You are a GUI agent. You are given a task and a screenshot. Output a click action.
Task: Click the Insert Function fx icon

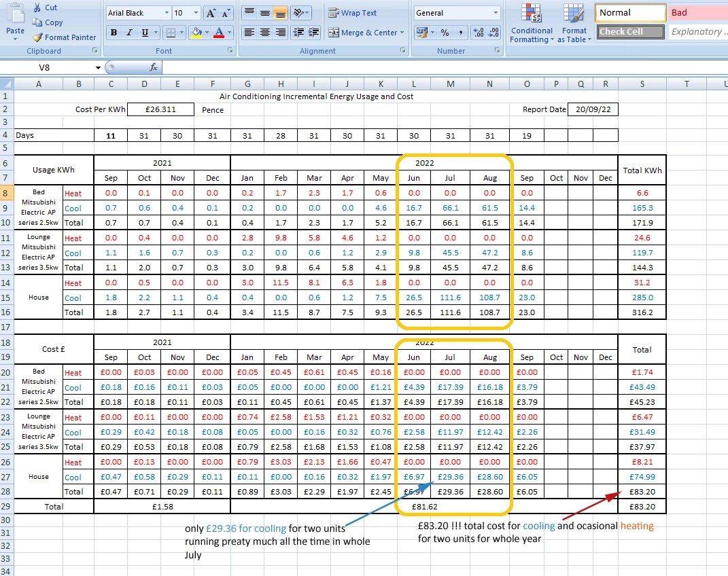[154, 68]
